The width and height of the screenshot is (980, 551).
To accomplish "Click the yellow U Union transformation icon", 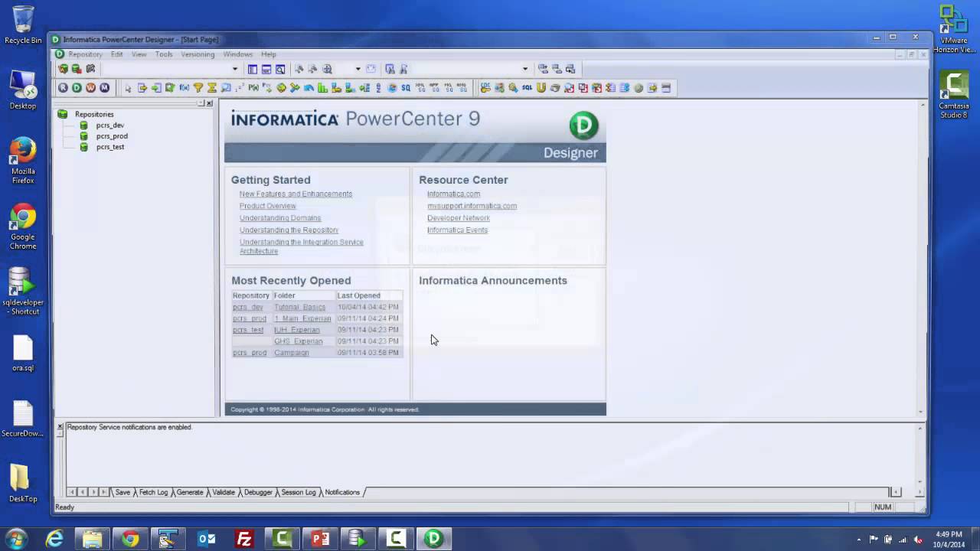I will (541, 88).
